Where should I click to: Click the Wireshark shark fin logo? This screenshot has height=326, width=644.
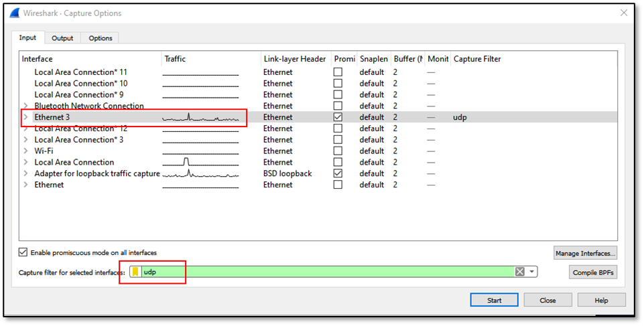(14, 13)
